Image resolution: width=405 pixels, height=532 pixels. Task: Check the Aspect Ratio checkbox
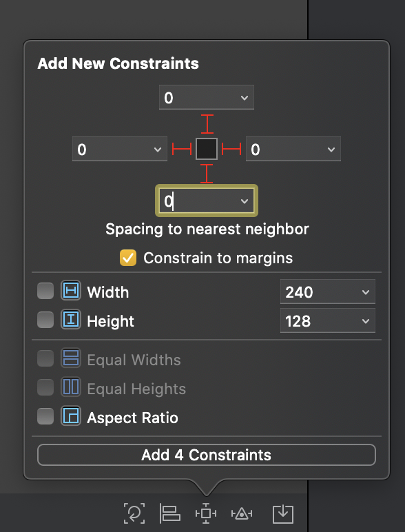pos(45,416)
